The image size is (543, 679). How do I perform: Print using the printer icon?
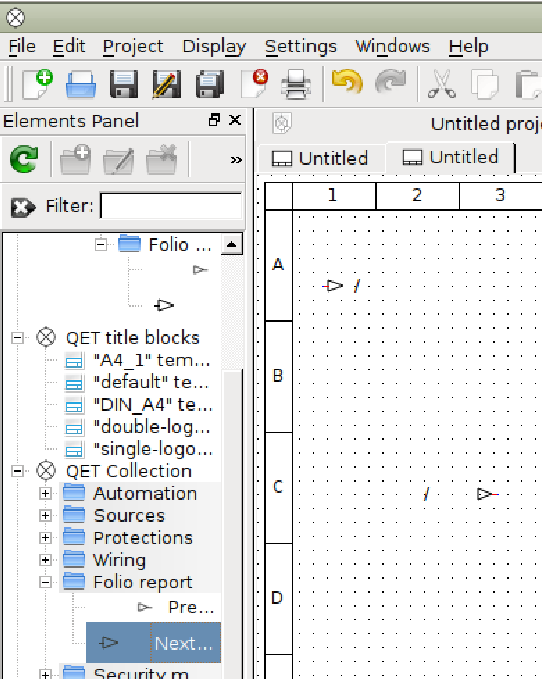pyautogui.click(x=296, y=84)
